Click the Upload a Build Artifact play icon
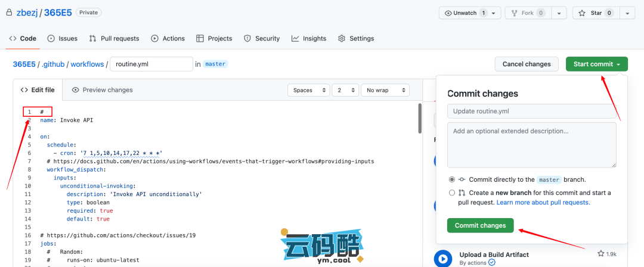Screen dimensions: 644x267 click(x=442, y=258)
